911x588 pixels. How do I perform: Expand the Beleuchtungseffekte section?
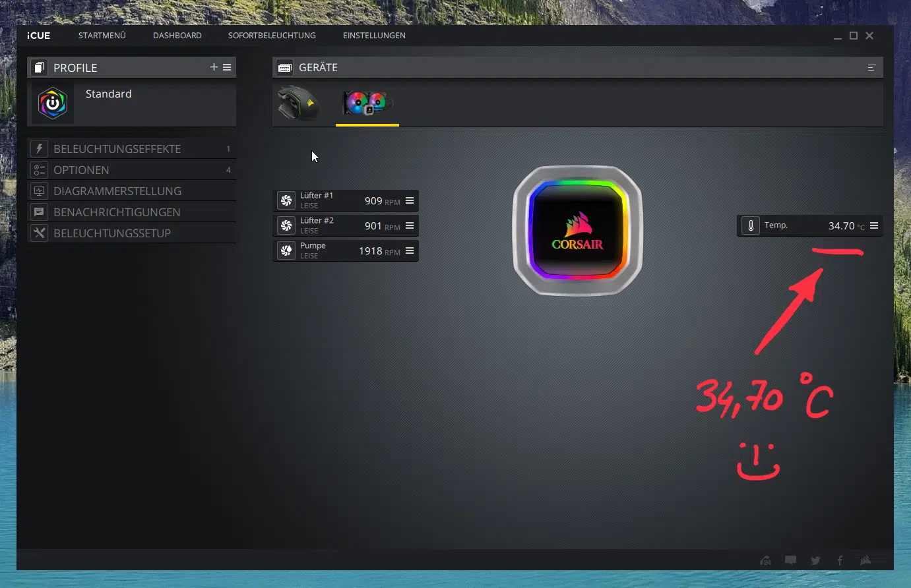(117, 149)
